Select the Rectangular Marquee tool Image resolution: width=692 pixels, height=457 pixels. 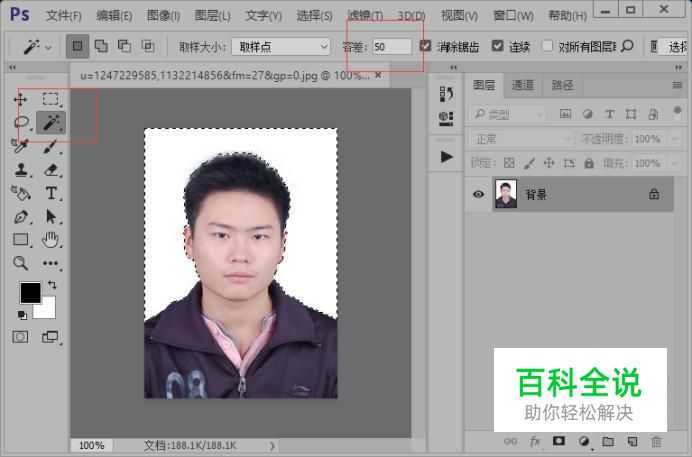tap(50, 99)
